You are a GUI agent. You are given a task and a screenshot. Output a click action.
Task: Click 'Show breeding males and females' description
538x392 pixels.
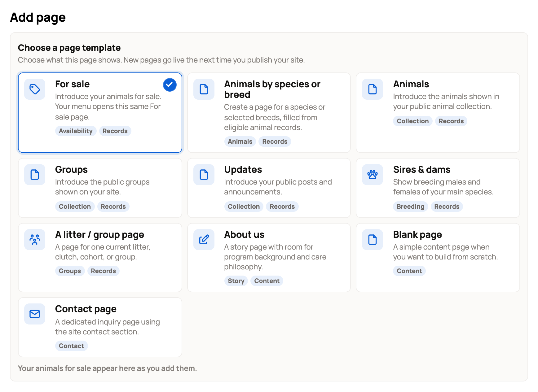[443, 187]
